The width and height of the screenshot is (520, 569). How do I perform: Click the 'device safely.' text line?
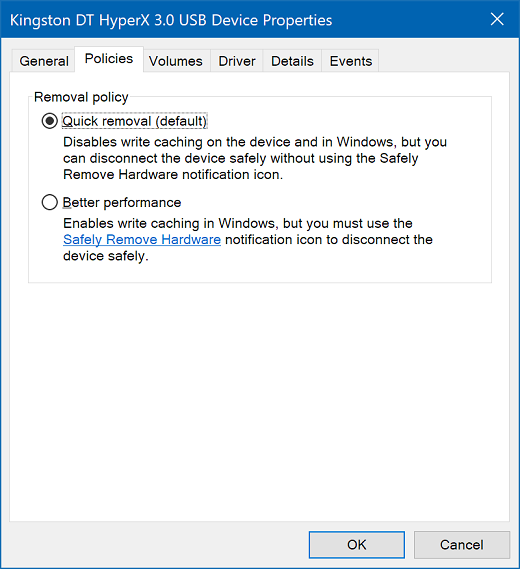point(106,256)
